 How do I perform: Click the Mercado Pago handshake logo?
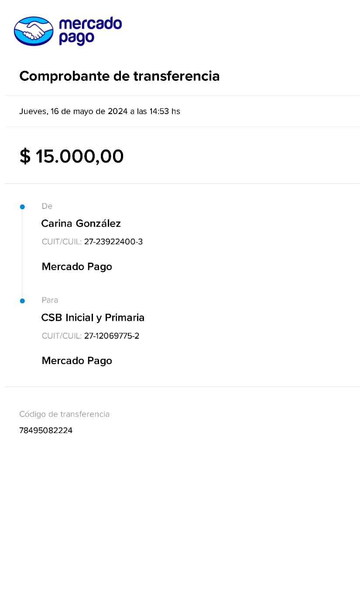[34, 31]
